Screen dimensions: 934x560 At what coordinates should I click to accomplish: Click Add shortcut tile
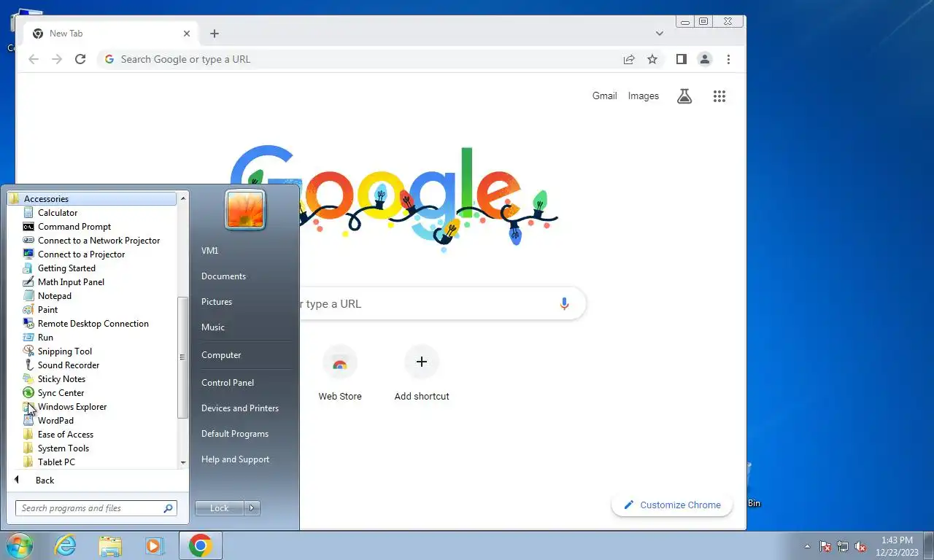pyautogui.click(x=422, y=373)
